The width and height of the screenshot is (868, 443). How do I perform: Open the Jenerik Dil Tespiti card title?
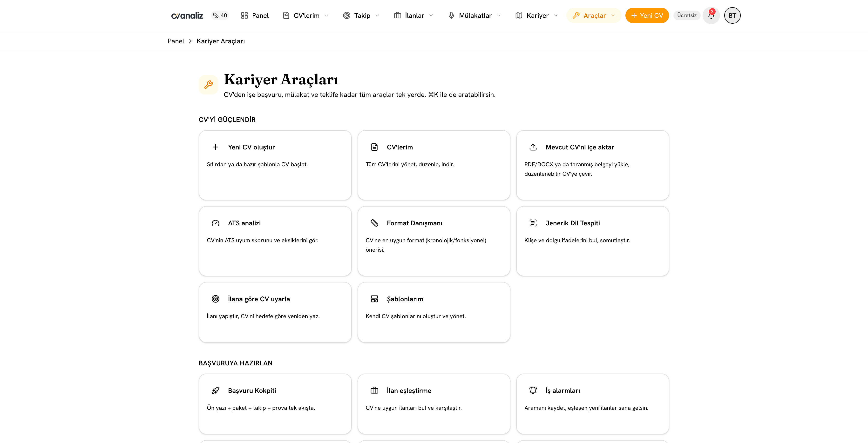pos(573,223)
